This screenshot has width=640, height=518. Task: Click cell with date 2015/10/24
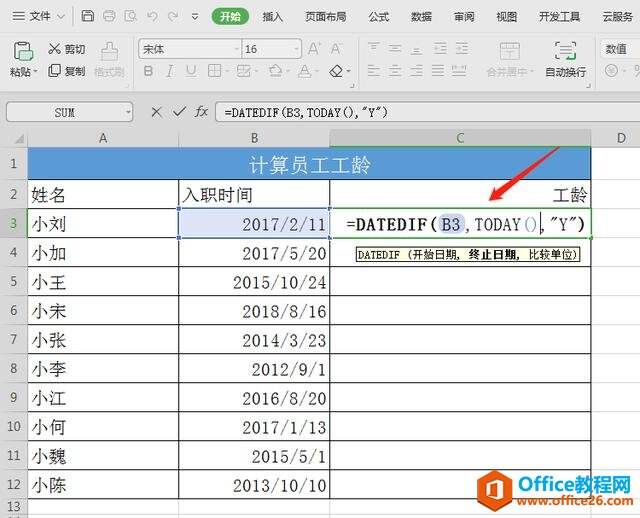pyautogui.click(x=254, y=281)
